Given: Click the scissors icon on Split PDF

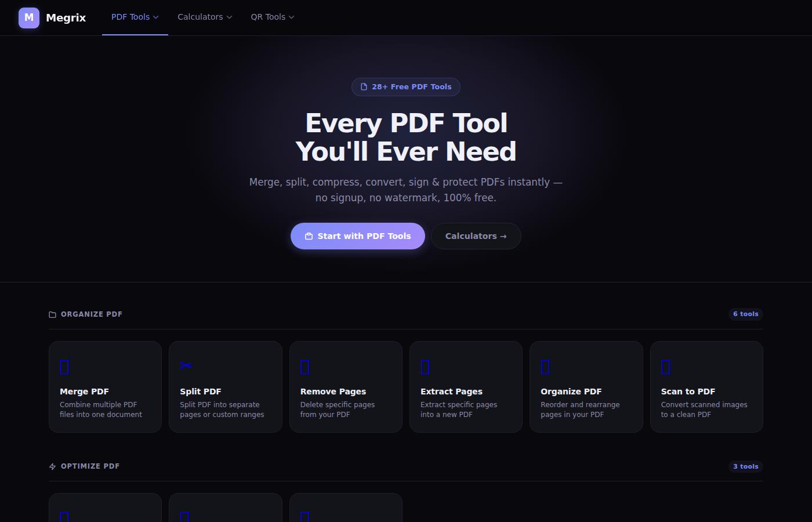Looking at the screenshot, I should 186,365.
